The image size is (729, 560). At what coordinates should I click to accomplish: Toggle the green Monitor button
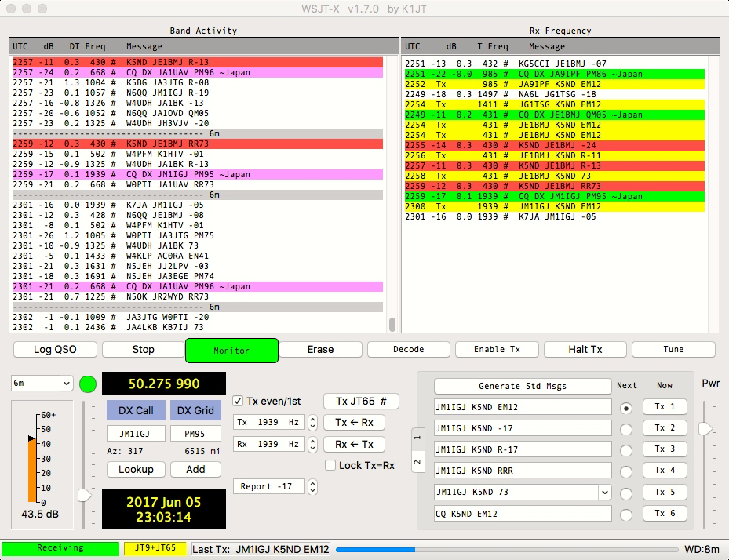tap(231, 351)
